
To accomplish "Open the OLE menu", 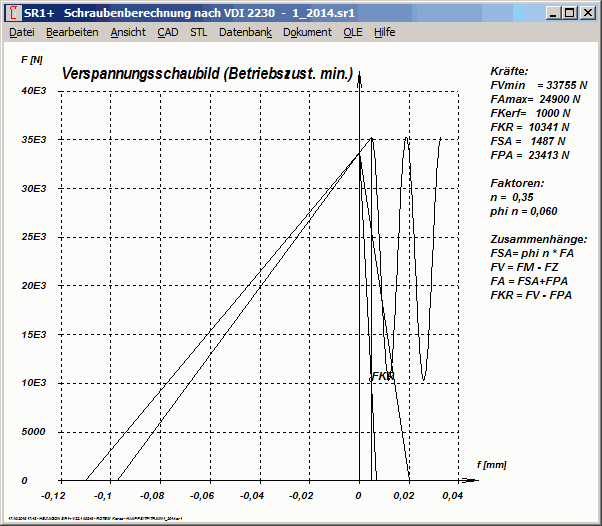I will (x=352, y=32).
